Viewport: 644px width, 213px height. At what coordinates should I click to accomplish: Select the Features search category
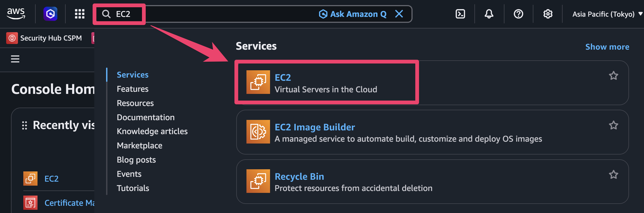coord(133,89)
